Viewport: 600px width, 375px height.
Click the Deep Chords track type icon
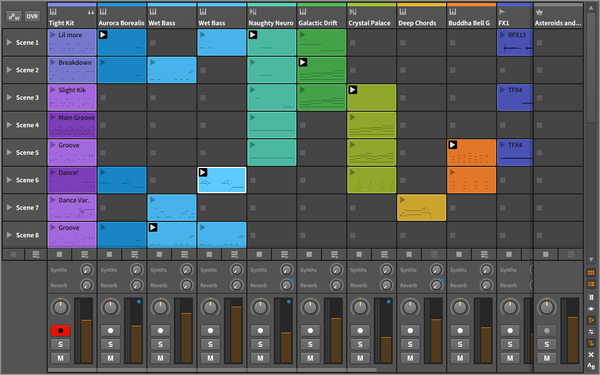[x=403, y=12]
